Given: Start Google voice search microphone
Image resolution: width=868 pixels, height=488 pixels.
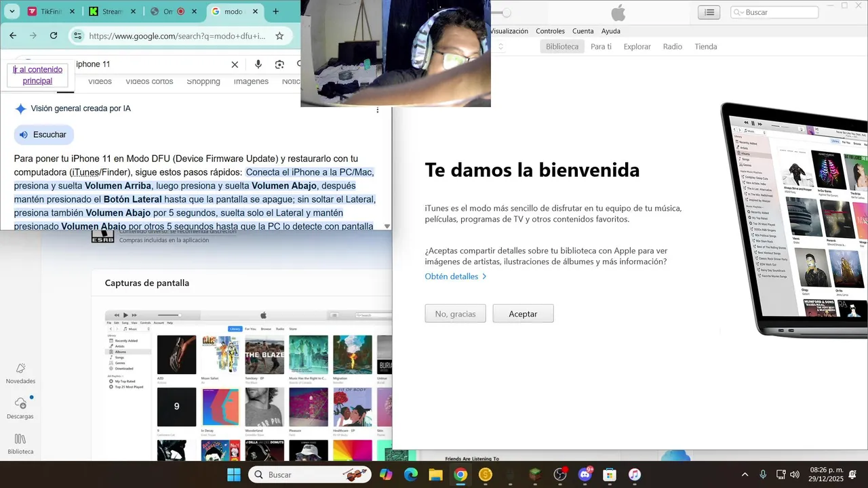Looking at the screenshot, I should [258, 64].
